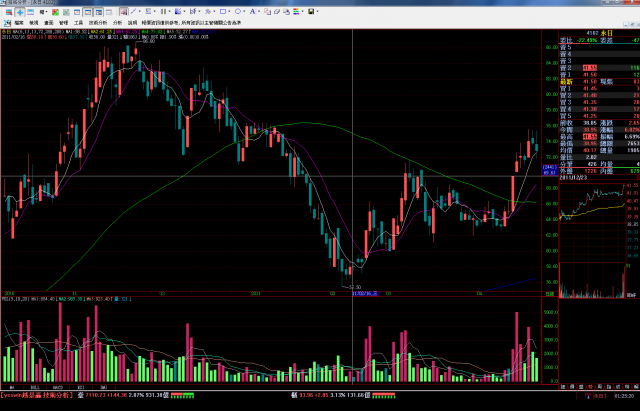Select the eraser tool
The height and width of the screenshot is (411, 640).
click(x=277, y=12)
